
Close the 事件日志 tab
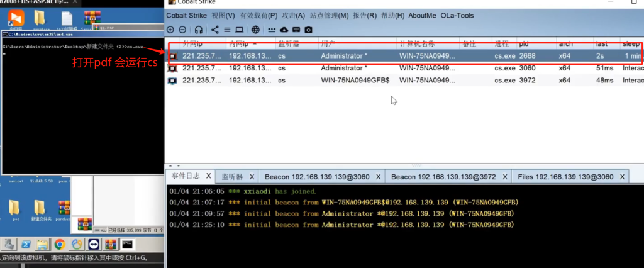pyautogui.click(x=208, y=176)
